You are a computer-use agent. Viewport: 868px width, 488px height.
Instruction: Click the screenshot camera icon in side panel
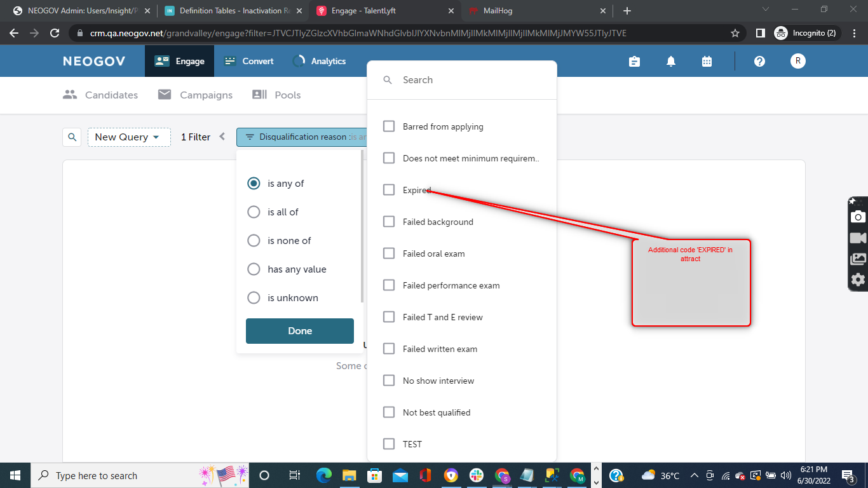point(858,217)
